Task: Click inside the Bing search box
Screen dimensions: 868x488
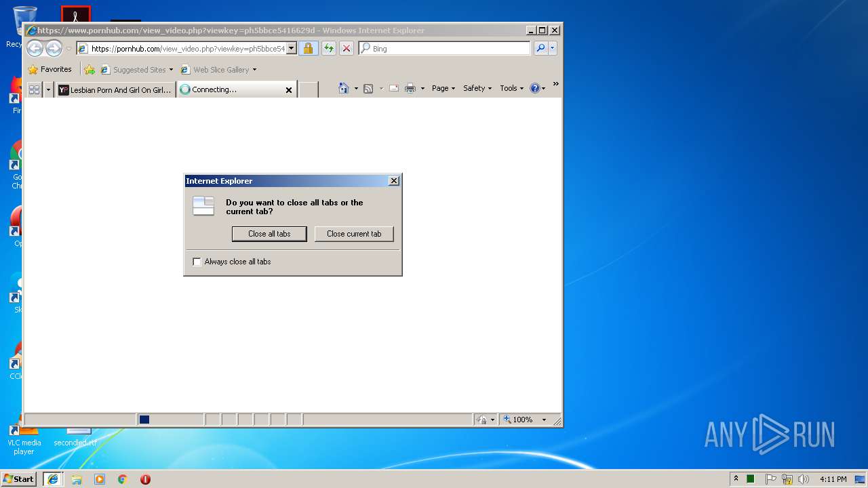Action: (x=444, y=48)
